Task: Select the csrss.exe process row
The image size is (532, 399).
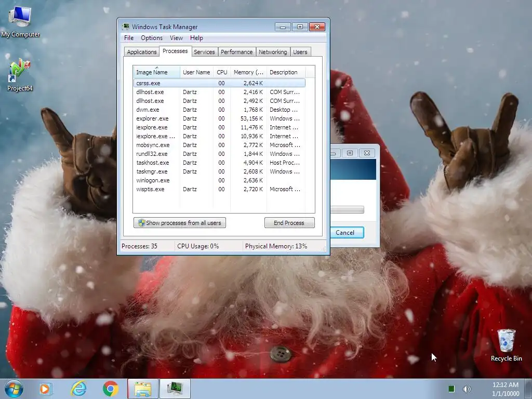Action: point(219,83)
